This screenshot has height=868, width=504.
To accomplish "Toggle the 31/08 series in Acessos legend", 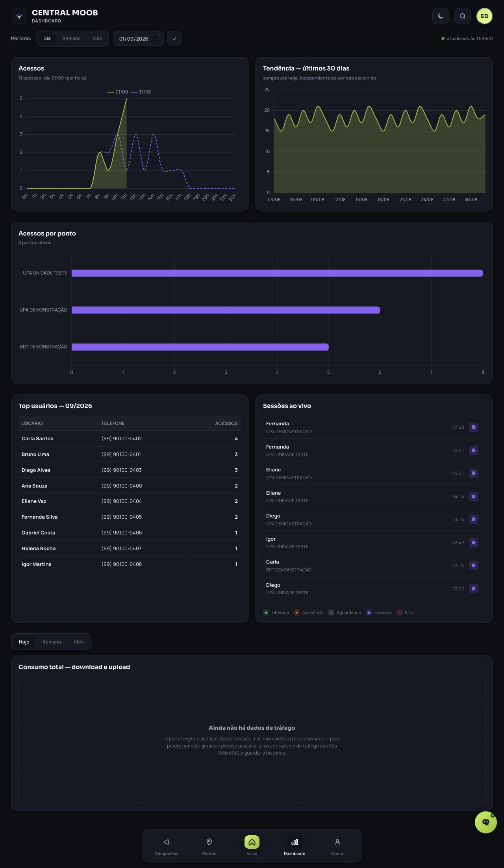I will click(x=141, y=92).
